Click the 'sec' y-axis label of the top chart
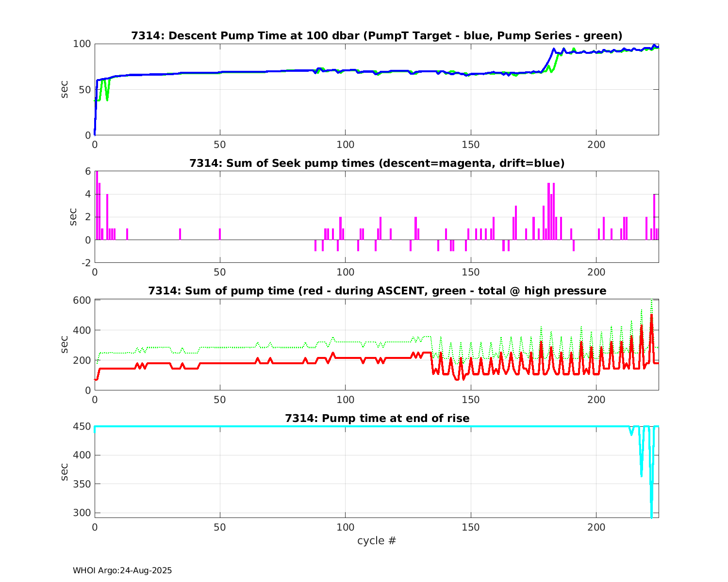728x582 pixels. (x=65, y=89)
